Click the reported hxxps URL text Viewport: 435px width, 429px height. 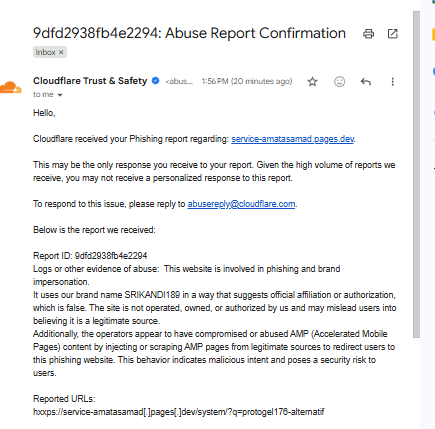click(179, 412)
